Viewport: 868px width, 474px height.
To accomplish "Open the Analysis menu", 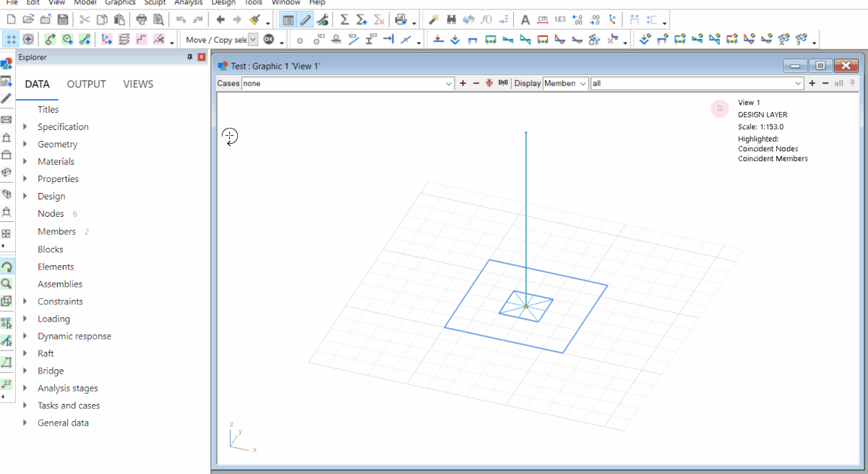I will coord(188,3).
